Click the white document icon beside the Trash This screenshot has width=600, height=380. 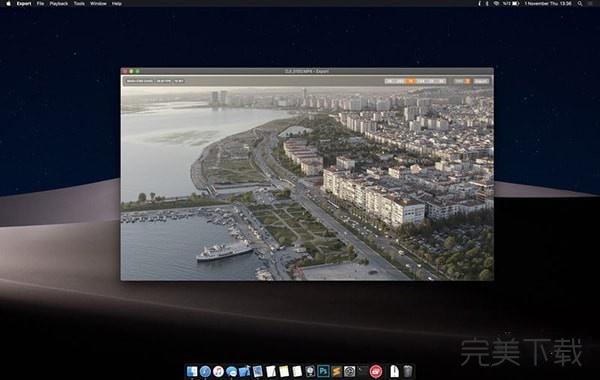point(395,371)
